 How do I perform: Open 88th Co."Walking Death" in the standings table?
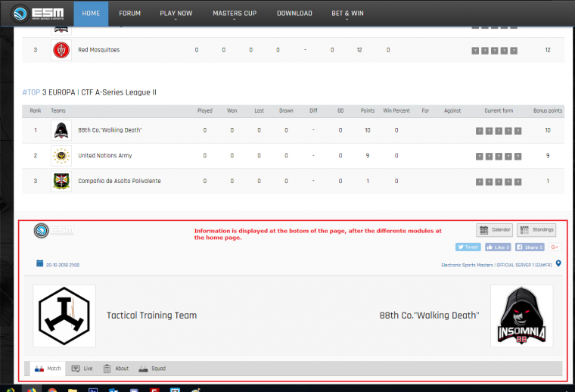[110, 130]
